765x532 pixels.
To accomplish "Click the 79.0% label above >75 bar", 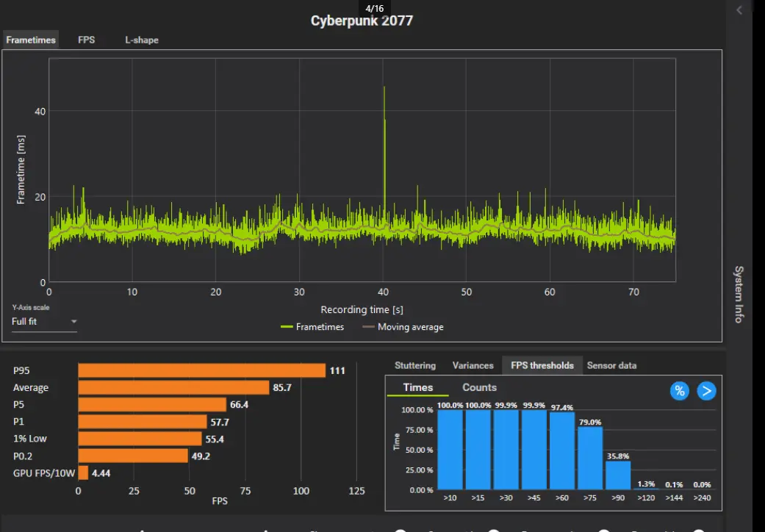I will coord(590,423).
